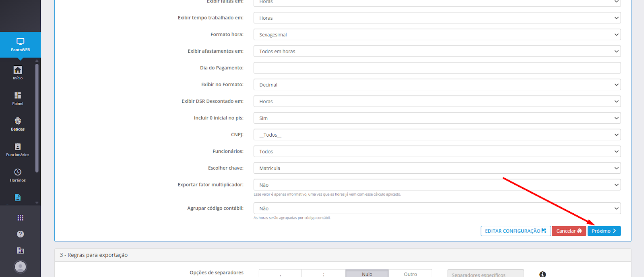
Task: Open Exibir DSR Descontado em dropdown
Action: 437,101
